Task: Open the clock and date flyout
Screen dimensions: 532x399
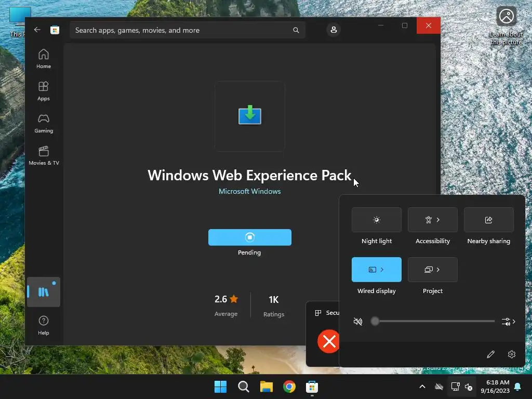Action: [495, 387]
